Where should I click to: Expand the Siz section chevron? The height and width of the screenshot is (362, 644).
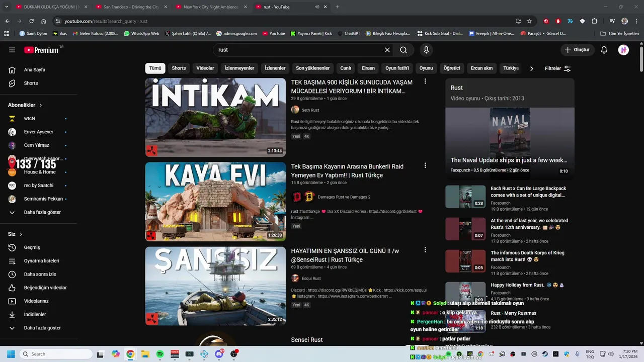click(21, 234)
